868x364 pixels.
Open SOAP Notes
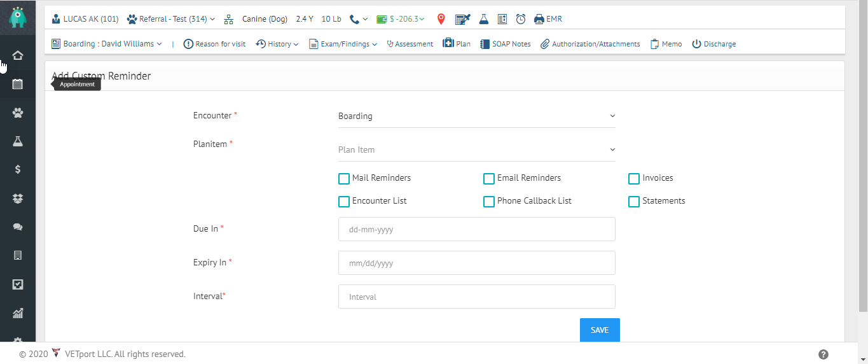click(506, 44)
